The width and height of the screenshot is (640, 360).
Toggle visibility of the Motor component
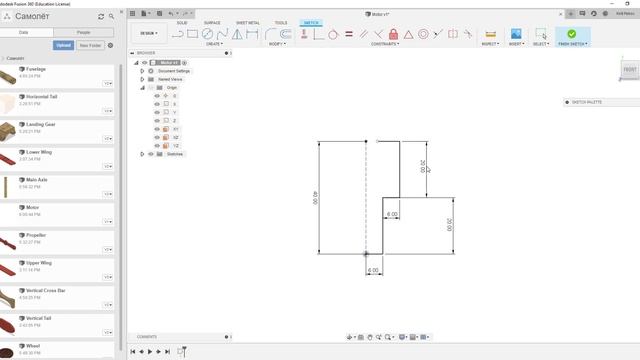144,63
